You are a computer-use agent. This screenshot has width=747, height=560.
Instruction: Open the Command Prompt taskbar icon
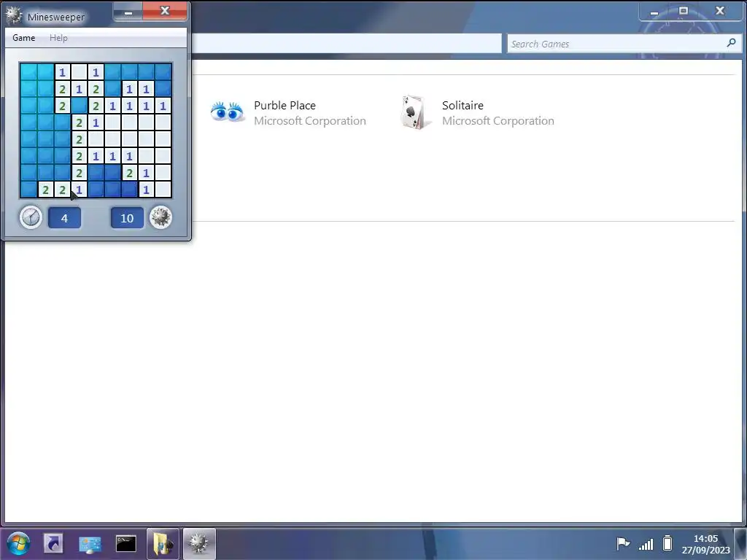(x=125, y=543)
